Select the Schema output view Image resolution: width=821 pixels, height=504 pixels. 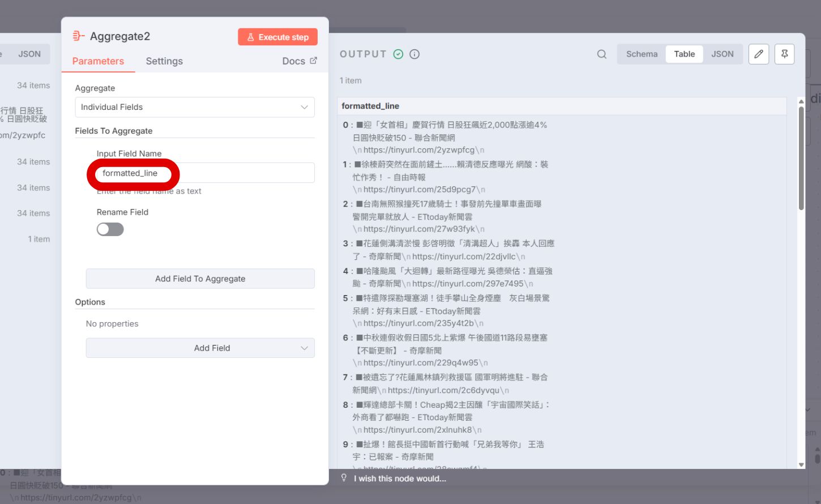tap(642, 54)
